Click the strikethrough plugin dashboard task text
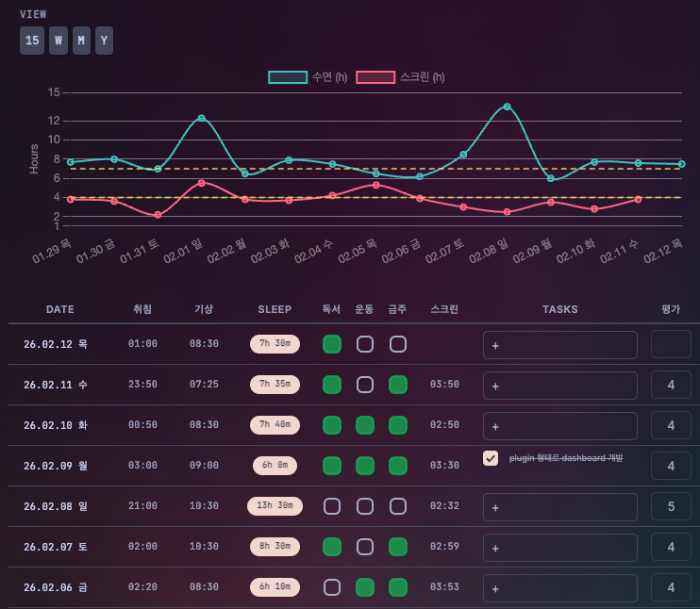Screen dimensions: 700x609 coord(566,458)
